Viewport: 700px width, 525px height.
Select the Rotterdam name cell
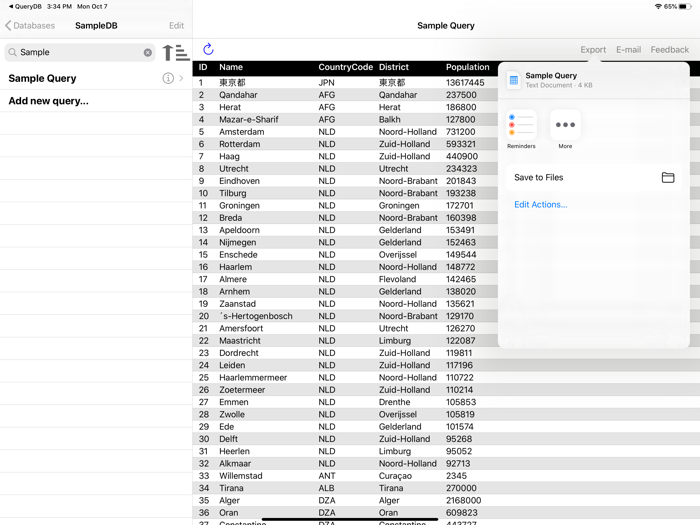tap(239, 144)
